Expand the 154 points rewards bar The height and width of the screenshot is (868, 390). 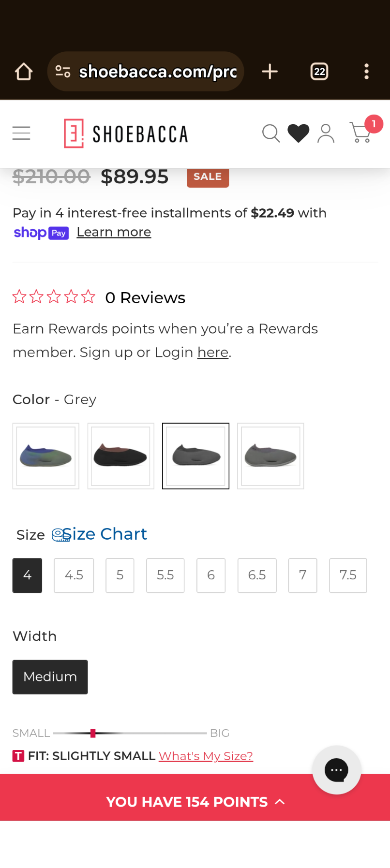(x=195, y=802)
